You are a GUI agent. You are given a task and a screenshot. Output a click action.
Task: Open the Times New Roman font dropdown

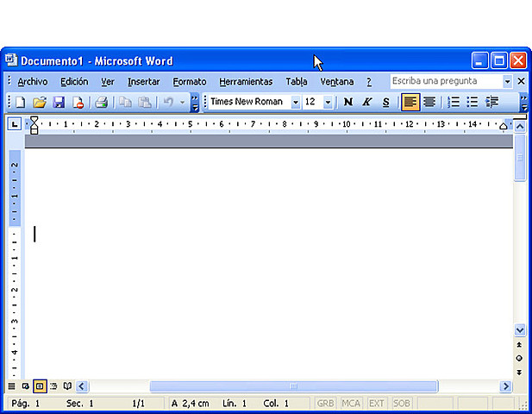(296, 102)
